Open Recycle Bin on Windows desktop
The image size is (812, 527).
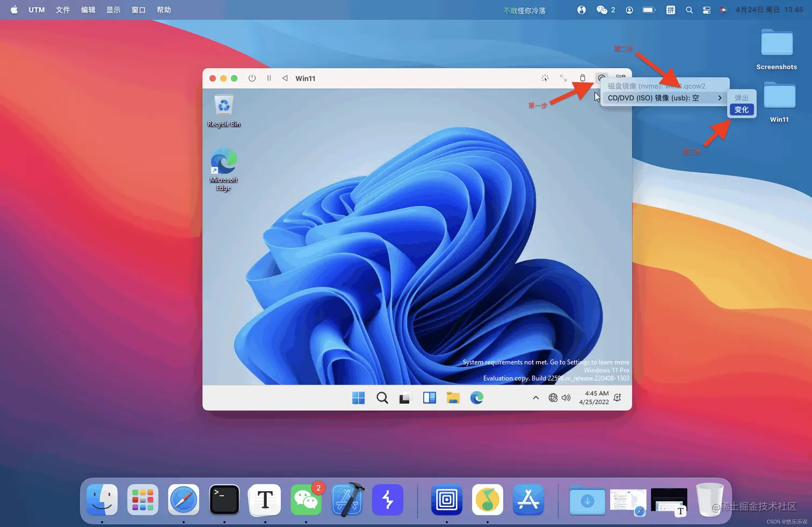(x=224, y=111)
